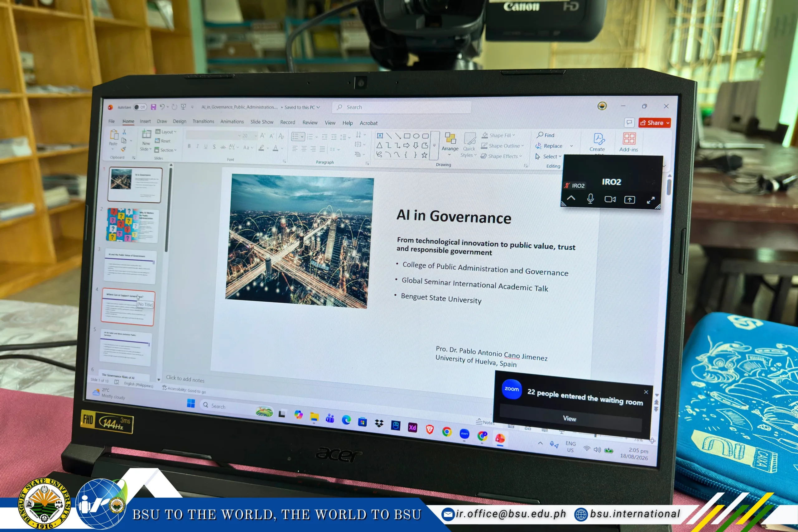The width and height of the screenshot is (798, 532).
Task: Open the Shape Outline dropdown
Action: click(x=503, y=146)
